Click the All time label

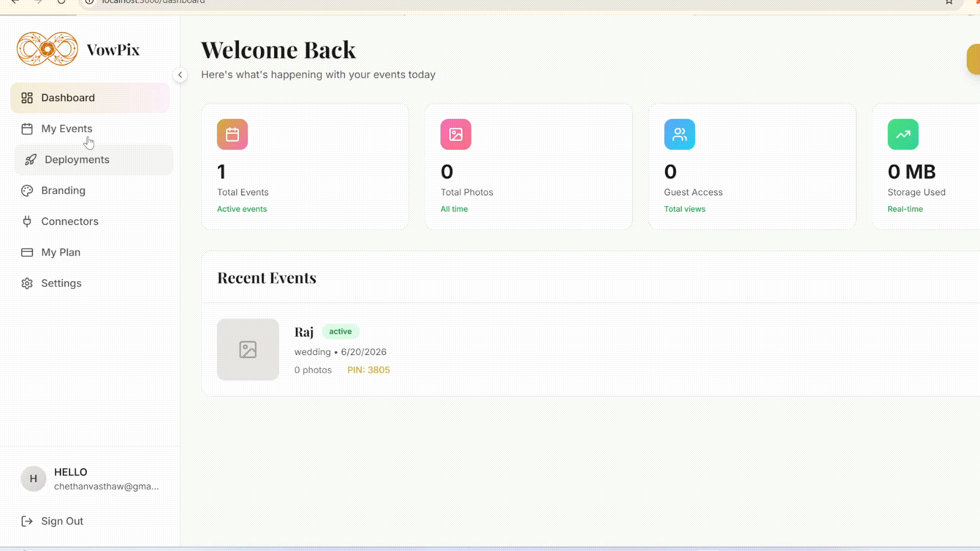point(454,209)
